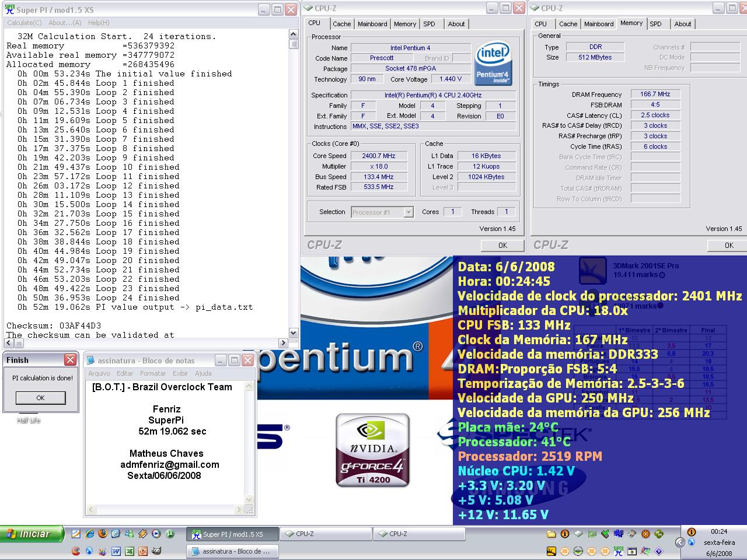Launch the yellow 3DMark icon in toolbar

(551, 551)
